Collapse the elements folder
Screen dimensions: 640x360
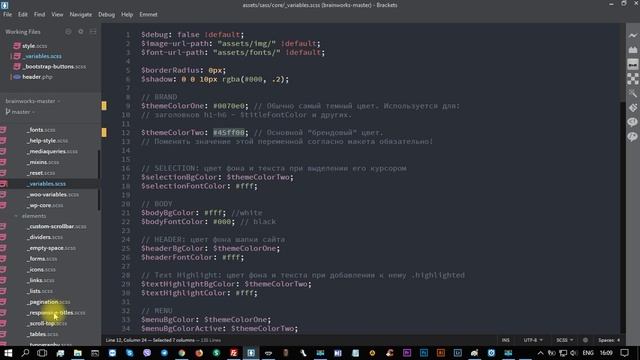coord(16,216)
